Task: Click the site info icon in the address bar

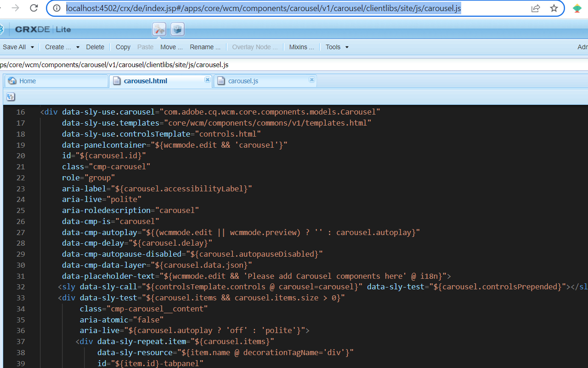Action: pos(57,8)
